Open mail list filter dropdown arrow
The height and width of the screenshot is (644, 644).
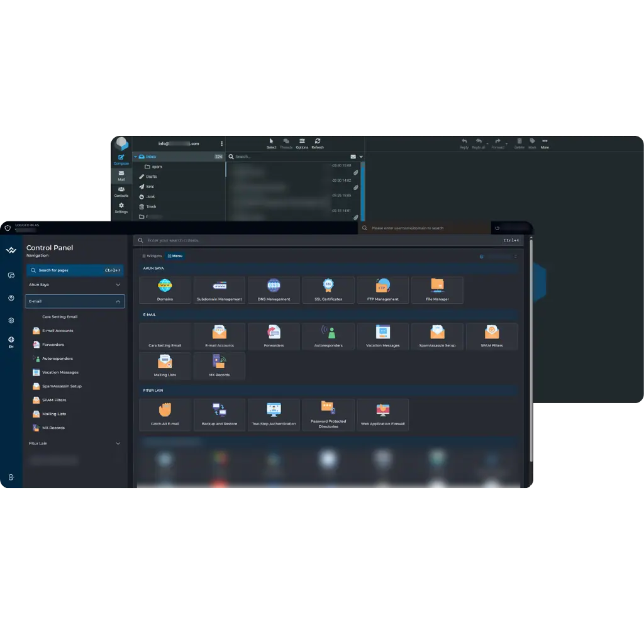[361, 157]
